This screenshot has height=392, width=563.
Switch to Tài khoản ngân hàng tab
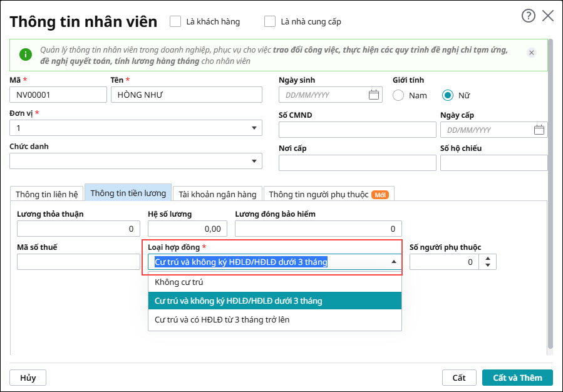pos(217,194)
